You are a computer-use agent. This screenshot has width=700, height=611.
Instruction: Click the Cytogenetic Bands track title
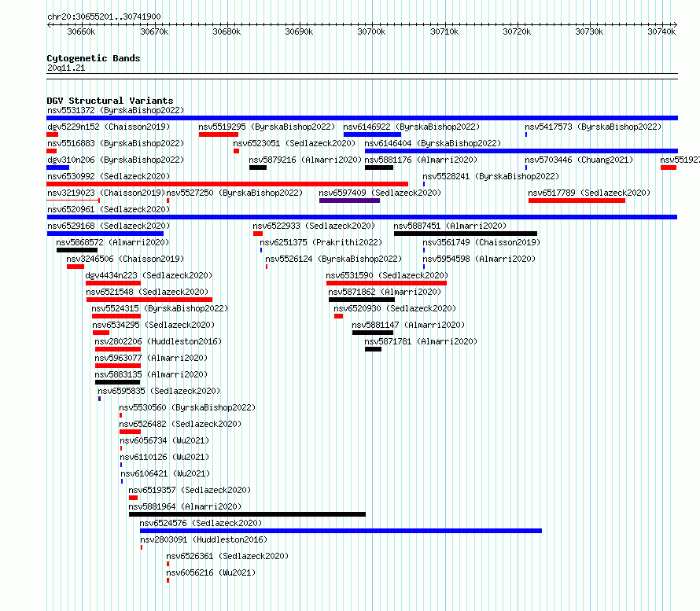(x=94, y=58)
